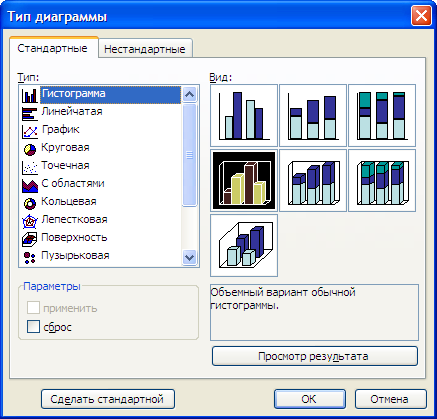This screenshot has height=419, width=437.
Task: Confirm with the OK button
Action: click(310, 399)
